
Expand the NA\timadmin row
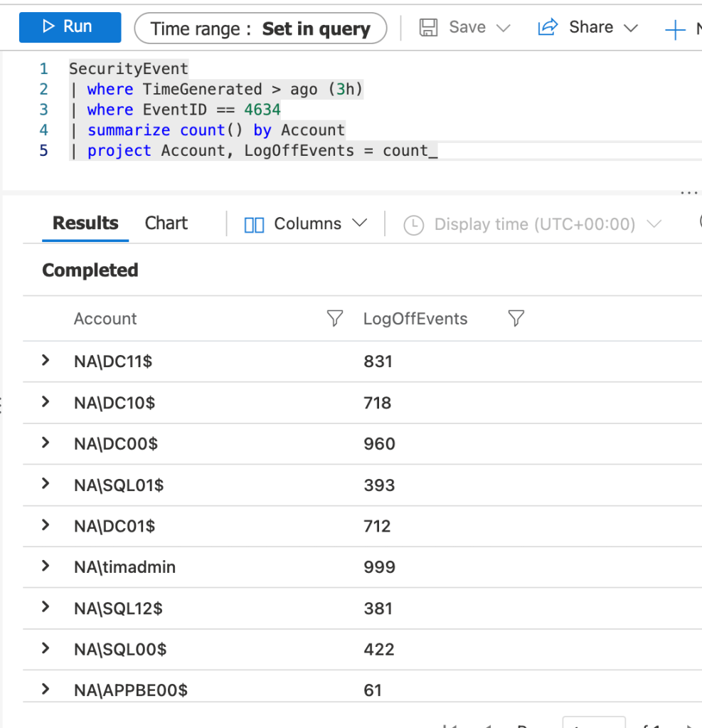[x=46, y=566]
